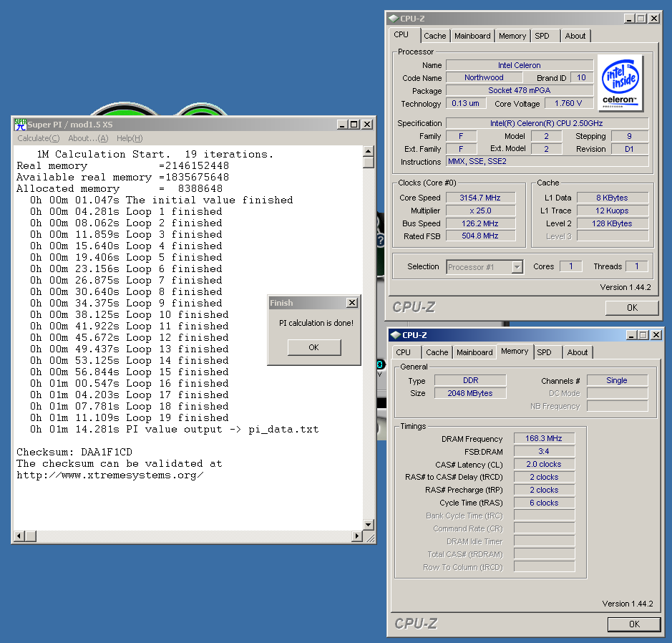672x643 pixels.
Task: Open the Processor #1 selection dropdown
Action: pos(517,267)
